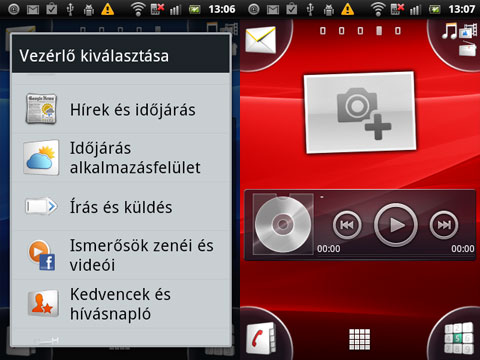
Task: Open the red handset contacts shortcut
Action: tap(261, 337)
